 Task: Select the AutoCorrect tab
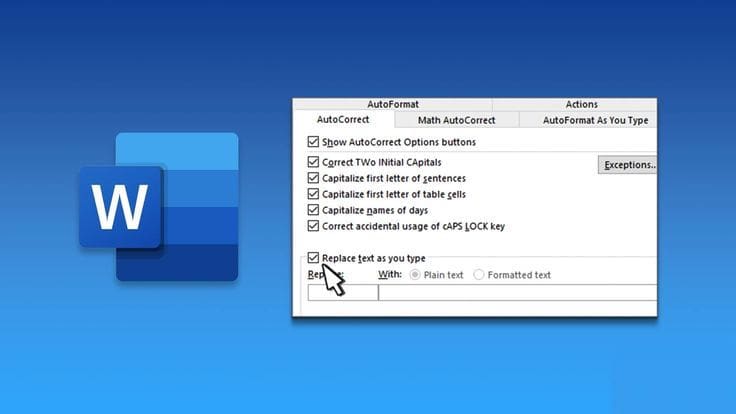coord(343,120)
